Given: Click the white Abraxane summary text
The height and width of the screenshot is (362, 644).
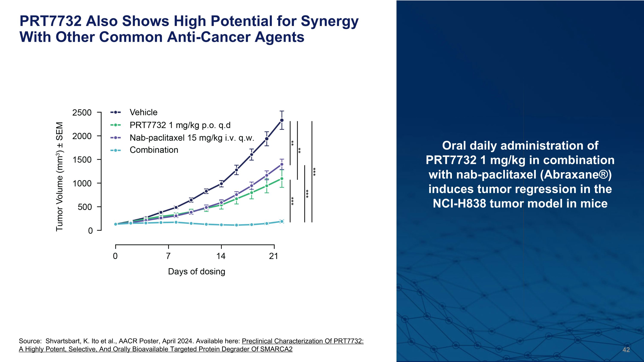Looking at the screenshot, I should click(x=520, y=174).
